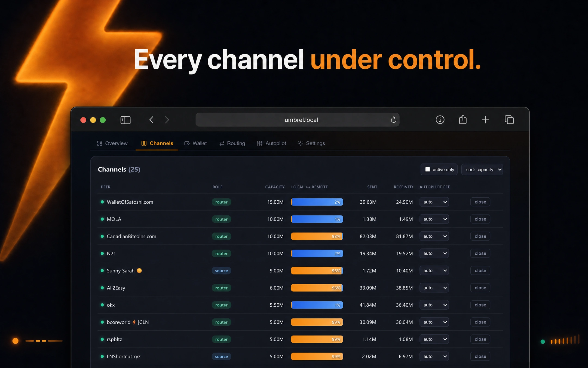Click the router badge for WalletOfSatoshi.com

pyautogui.click(x=221, y=202)
